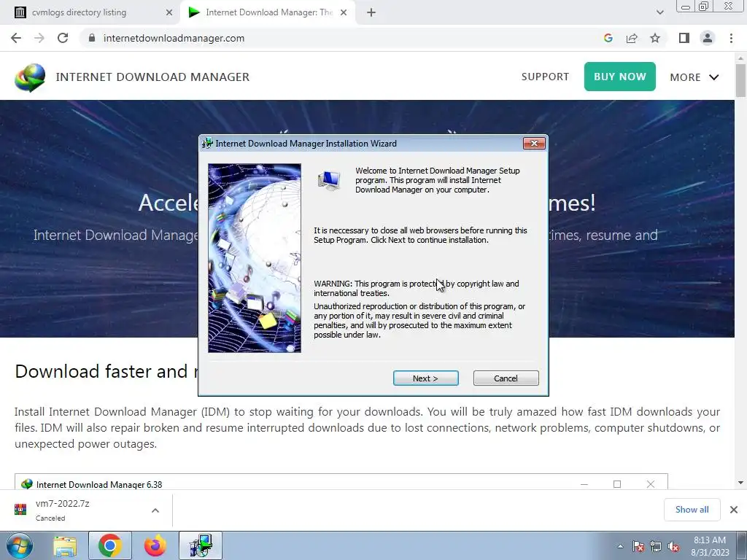The width and height of the screenshot is (747, 560).
Task: Click the globe artwork image in the wizard
Action: click(x=255, y=258)
